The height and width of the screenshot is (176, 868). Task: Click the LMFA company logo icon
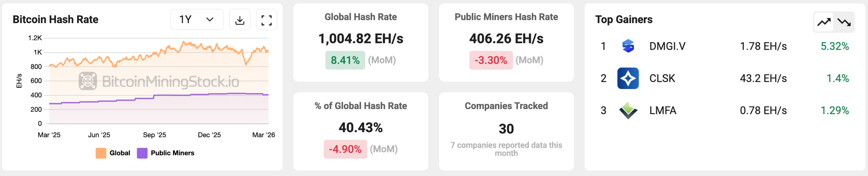(628, 110)
